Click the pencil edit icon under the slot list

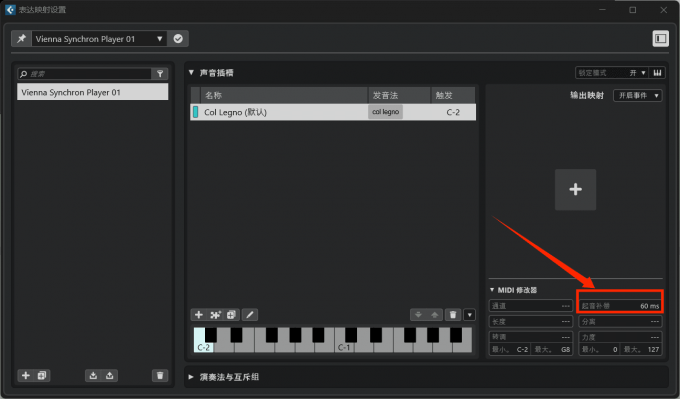[x=250, y=315]
